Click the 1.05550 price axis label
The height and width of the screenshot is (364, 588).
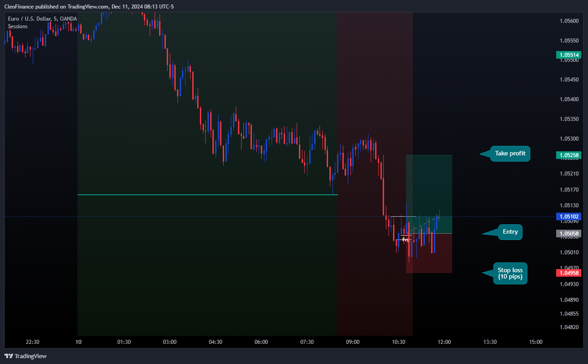pyautogui.click(x=569, y=40)
